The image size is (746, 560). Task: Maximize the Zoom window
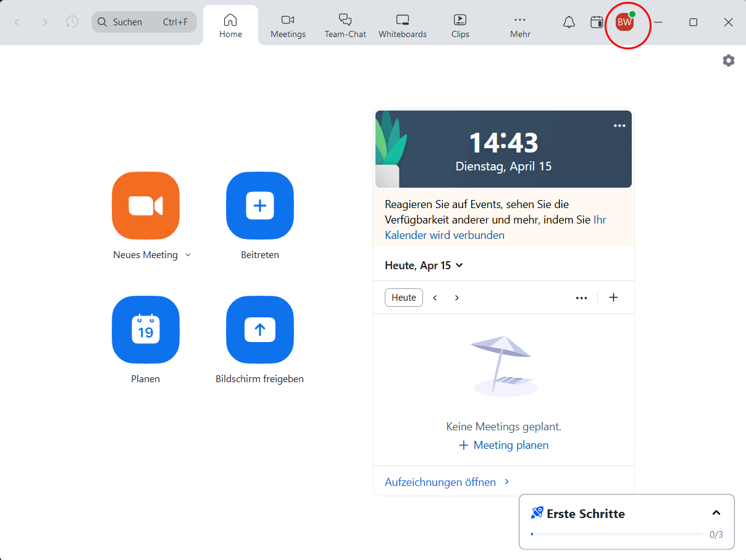point(694,22)
